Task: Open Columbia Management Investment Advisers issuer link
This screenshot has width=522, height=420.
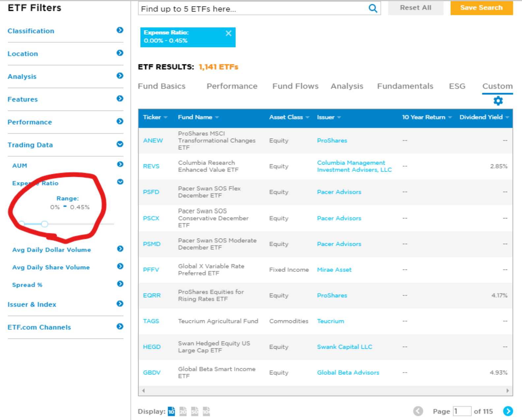Action: pos(354,166)
